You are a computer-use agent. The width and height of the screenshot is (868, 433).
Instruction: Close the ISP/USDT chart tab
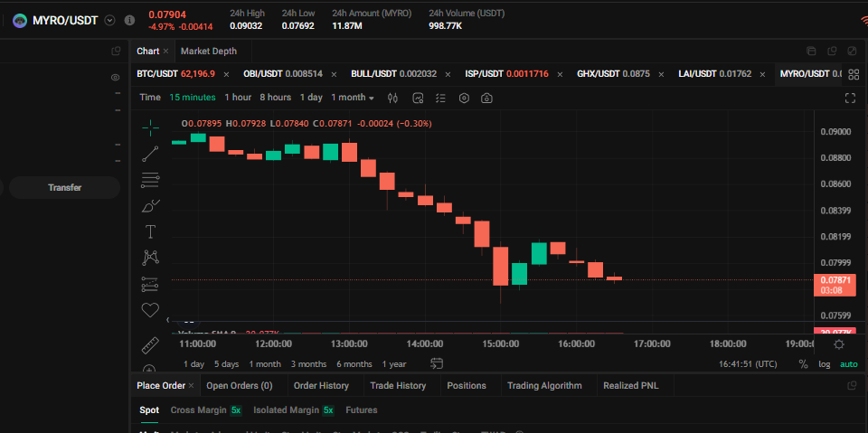(x=561, y=74)
